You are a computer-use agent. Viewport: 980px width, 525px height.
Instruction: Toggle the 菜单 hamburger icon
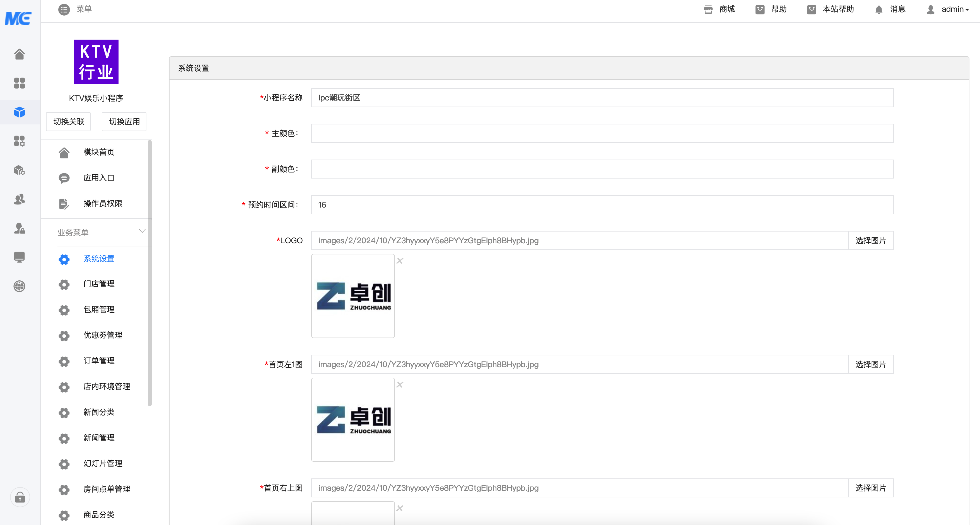[x=64, y=9]
